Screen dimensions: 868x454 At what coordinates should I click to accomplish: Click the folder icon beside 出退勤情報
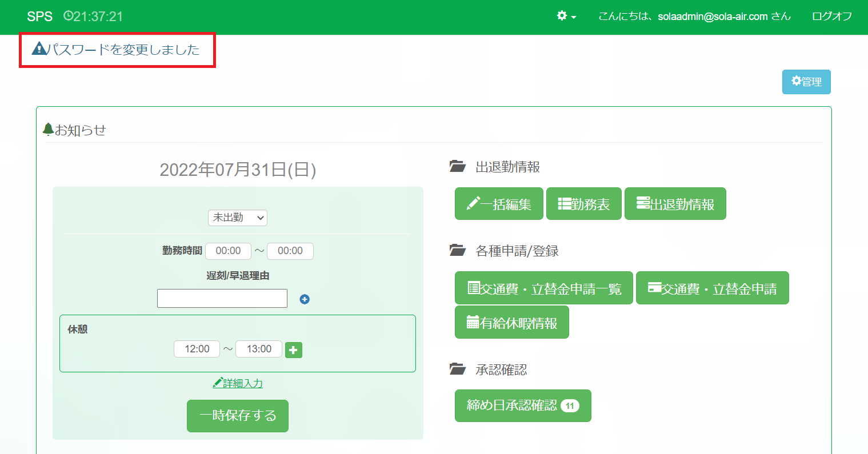coord(457,167)
